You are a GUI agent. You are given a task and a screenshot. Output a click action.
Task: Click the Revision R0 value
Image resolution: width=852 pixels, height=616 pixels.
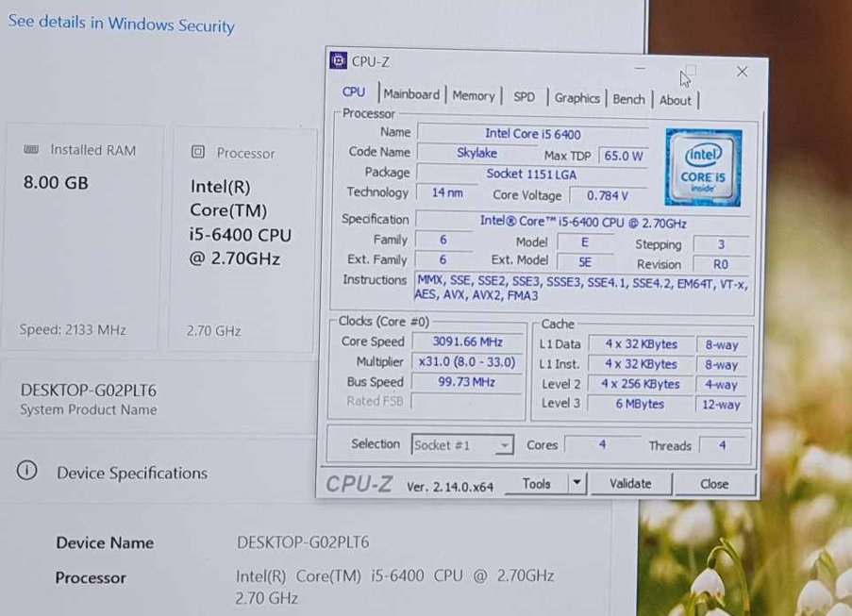(721, 264)
